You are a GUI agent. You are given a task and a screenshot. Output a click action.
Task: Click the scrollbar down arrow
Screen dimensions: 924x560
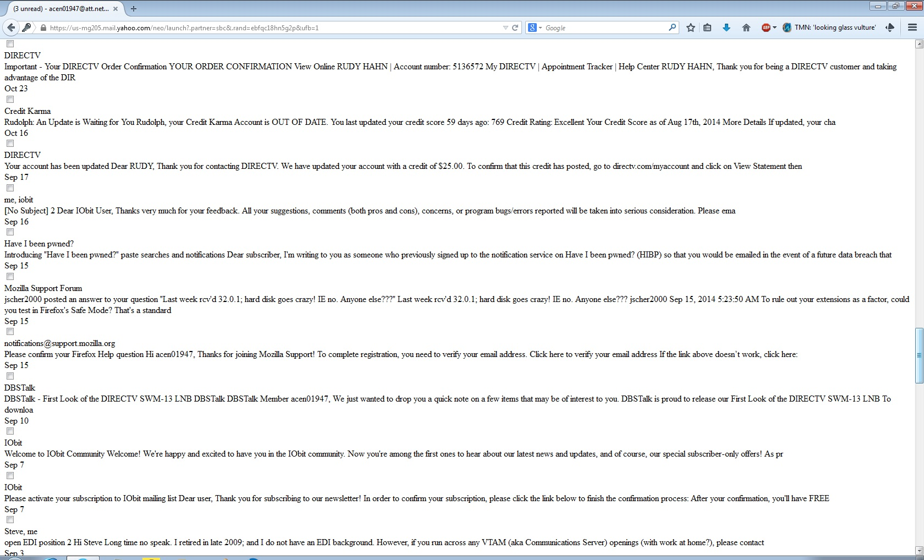[919, 551]
